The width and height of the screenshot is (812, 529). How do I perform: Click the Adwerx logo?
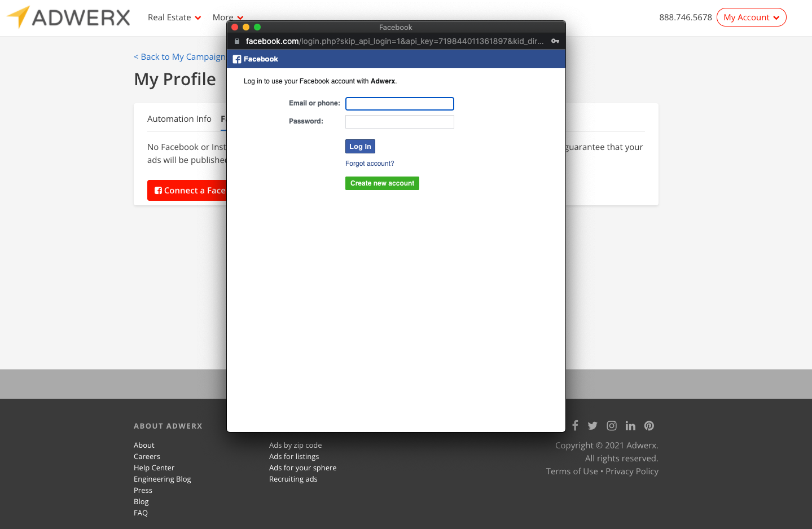68,17
